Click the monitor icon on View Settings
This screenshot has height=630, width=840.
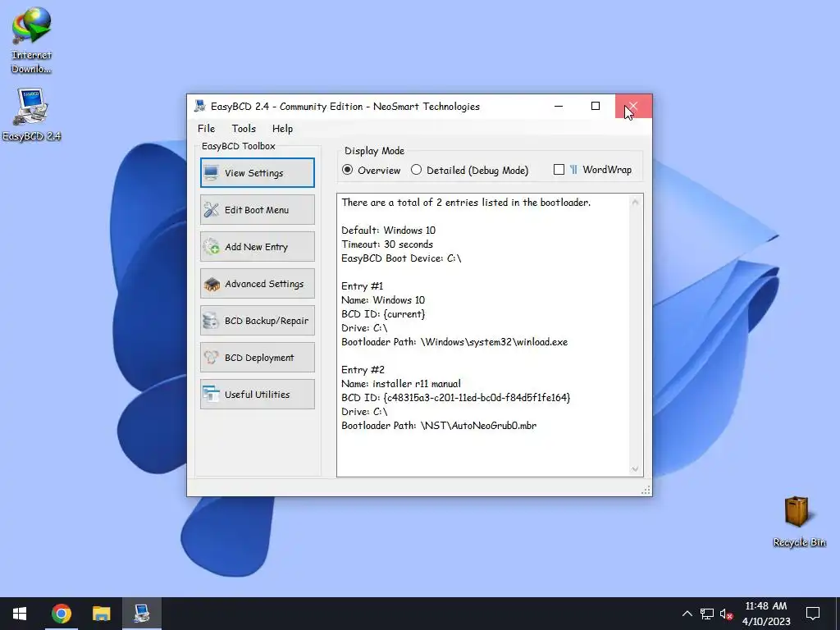(x=211, y=172)
